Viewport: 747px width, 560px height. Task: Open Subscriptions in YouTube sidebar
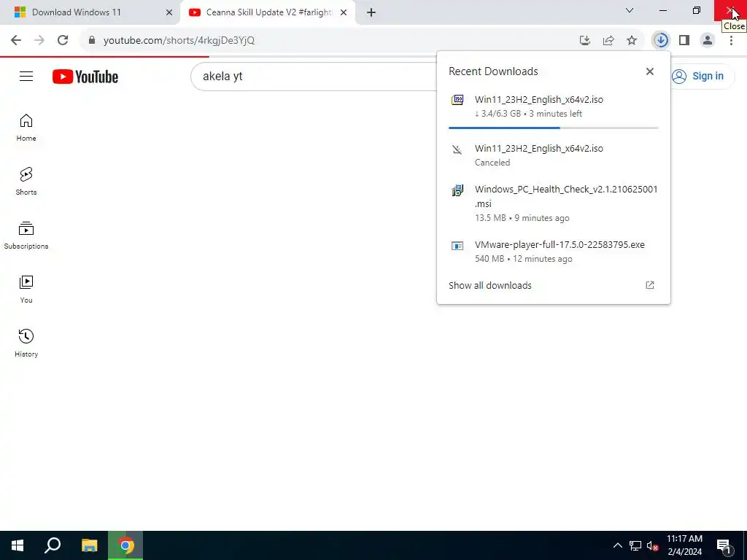coord(26,236)
